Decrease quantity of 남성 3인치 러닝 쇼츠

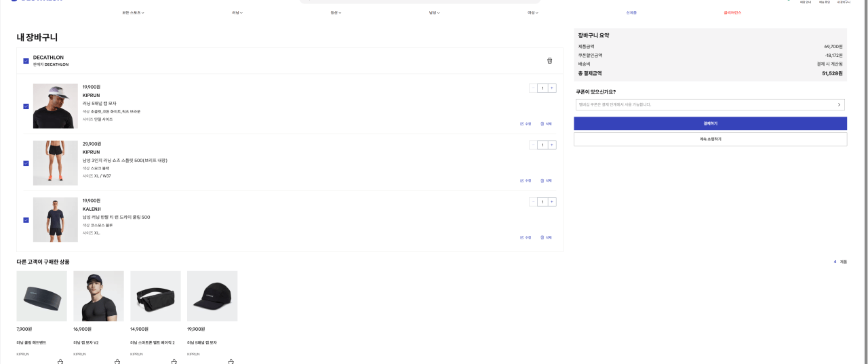(533, 145)
